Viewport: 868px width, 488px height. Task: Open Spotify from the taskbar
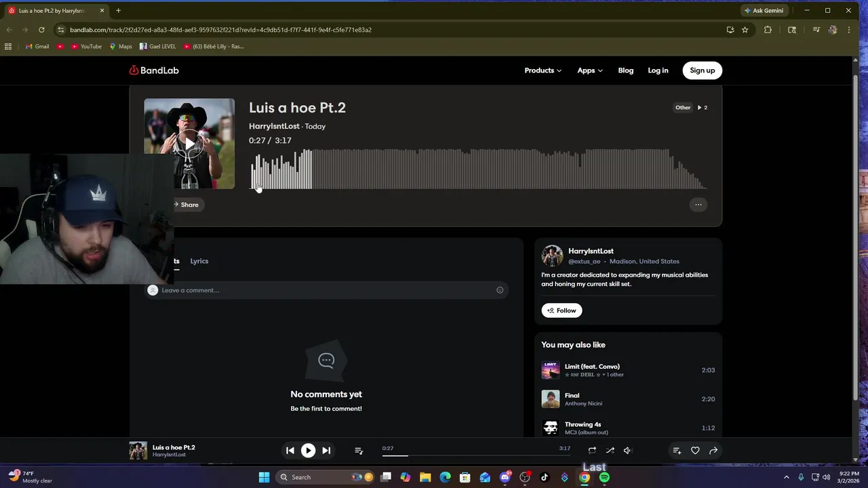(604, 477)
